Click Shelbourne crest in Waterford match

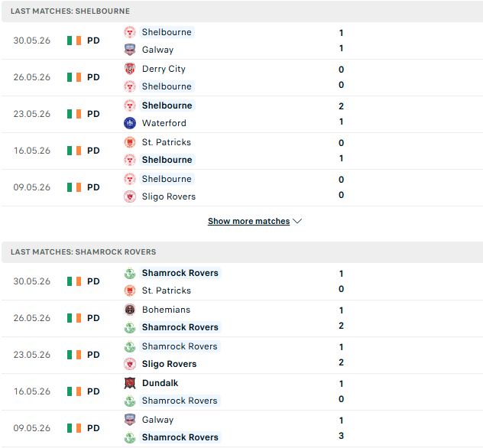[130, 106]
